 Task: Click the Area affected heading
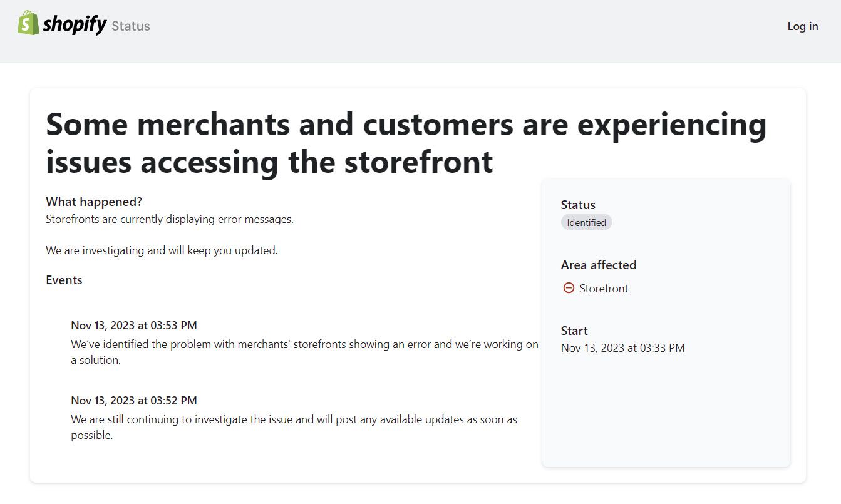599,265
